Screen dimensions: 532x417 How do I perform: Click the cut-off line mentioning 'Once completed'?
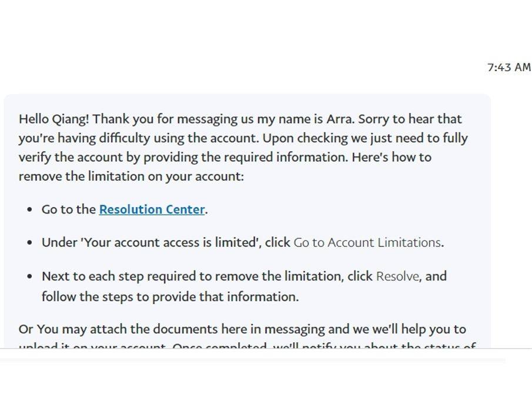247,346
